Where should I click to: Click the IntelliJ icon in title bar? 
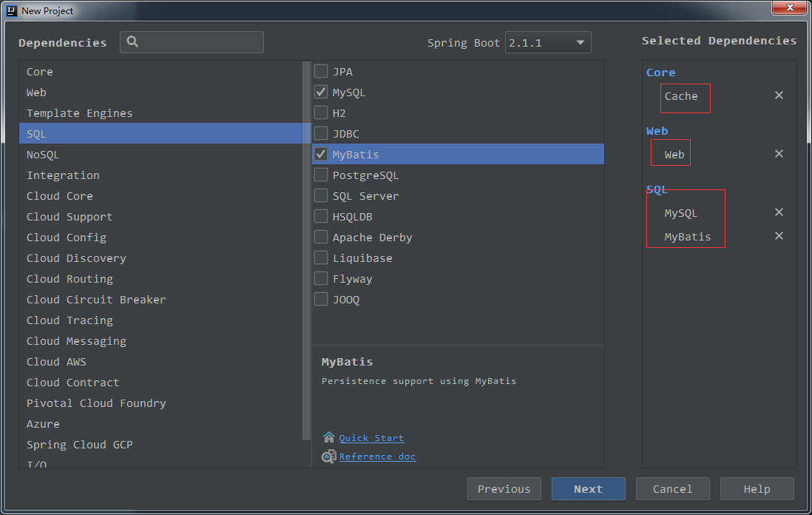tap(11, 10)
